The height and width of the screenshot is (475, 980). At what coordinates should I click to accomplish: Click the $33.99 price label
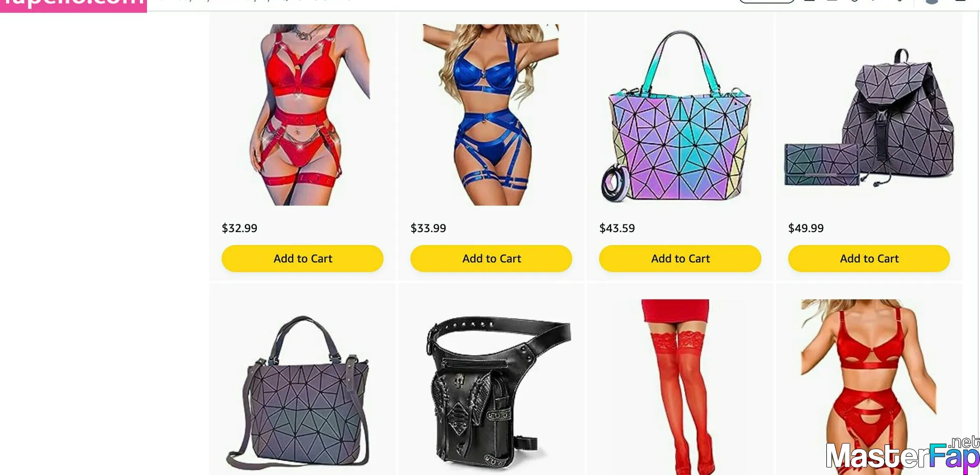pyautogui.click(x=428, y=228)
